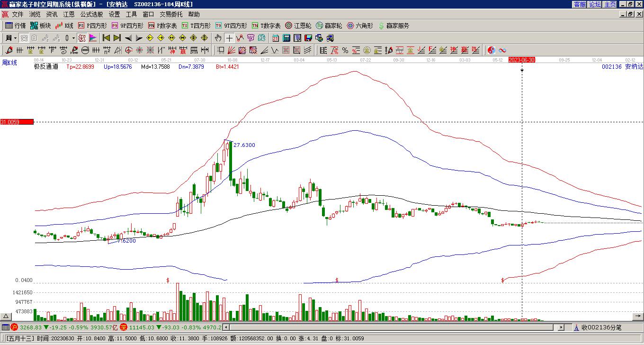Open the 9T四方形 tool
644x345 pixels.
[231, 26]
